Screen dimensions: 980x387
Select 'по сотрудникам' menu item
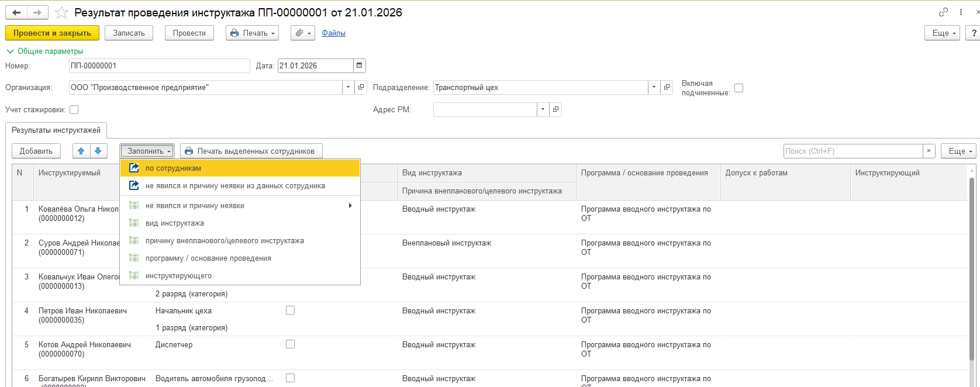(240, 168)
